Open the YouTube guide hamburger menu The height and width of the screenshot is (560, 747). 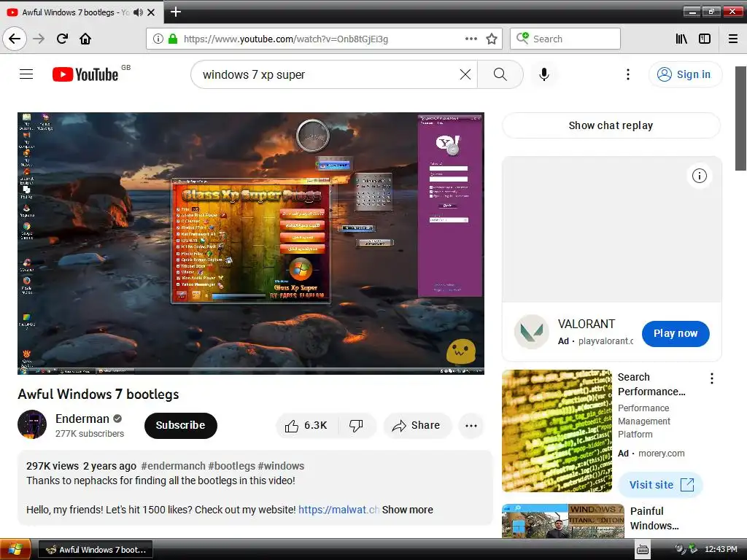26,74
